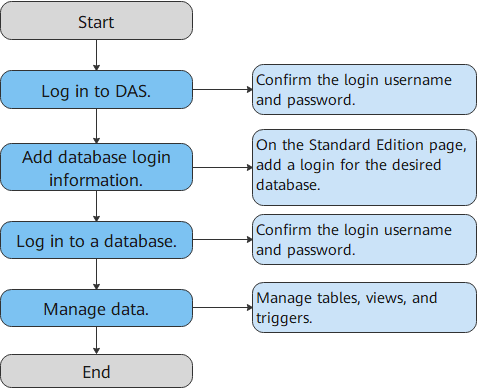
Task: Click the note 'On the Standard Edition page'
Action: (364, 167)
